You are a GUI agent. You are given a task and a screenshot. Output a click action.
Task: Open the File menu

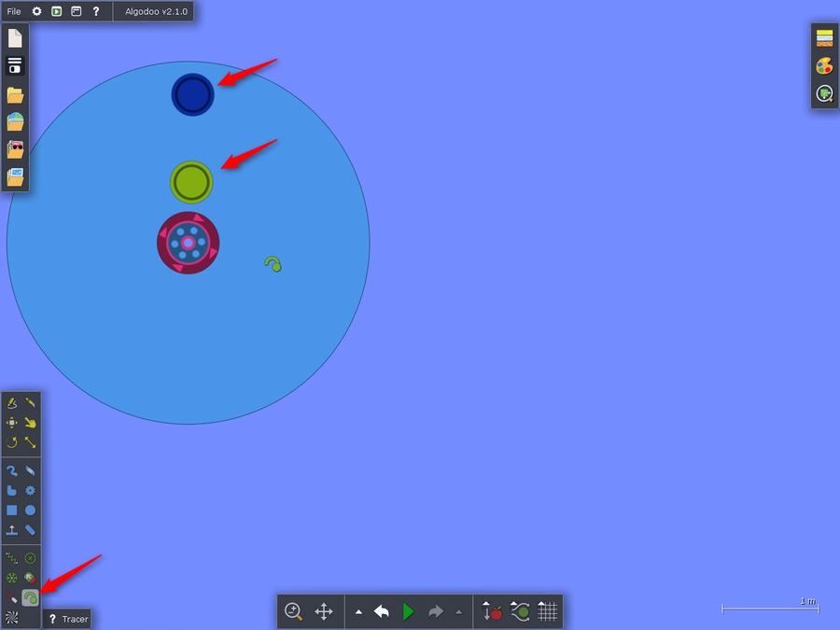(x=14, y=11)
